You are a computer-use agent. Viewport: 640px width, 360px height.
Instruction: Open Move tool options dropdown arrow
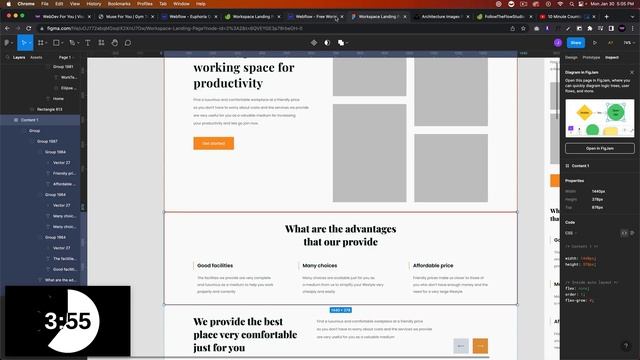[30, 43]
